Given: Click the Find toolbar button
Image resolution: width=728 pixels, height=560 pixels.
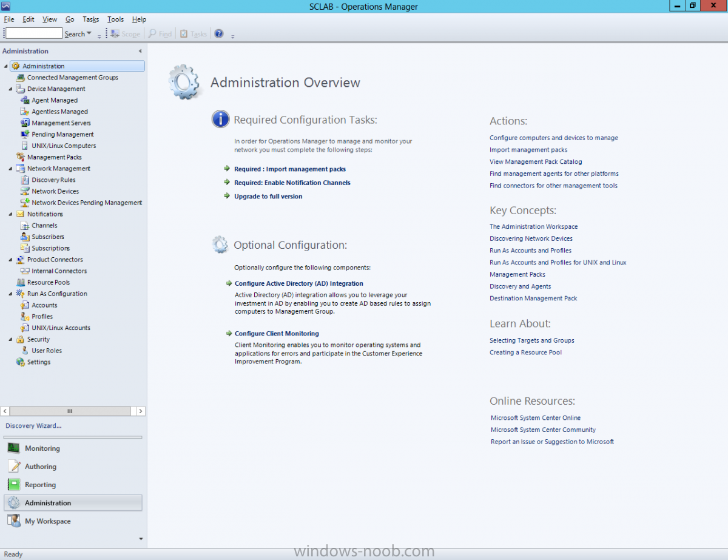Looking at the screenshot, I should (x=160, y=34).
